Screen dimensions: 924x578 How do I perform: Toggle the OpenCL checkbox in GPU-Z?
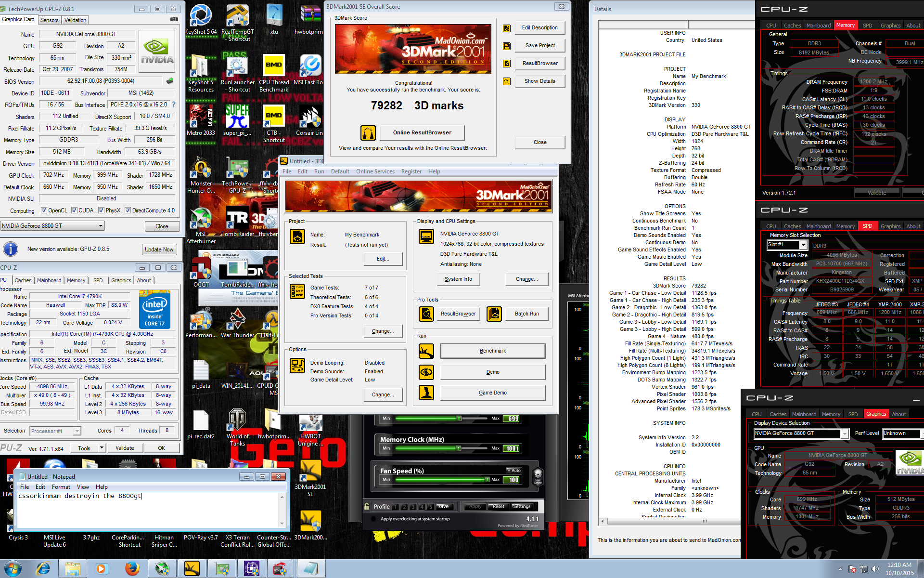(x=44, y=210)
